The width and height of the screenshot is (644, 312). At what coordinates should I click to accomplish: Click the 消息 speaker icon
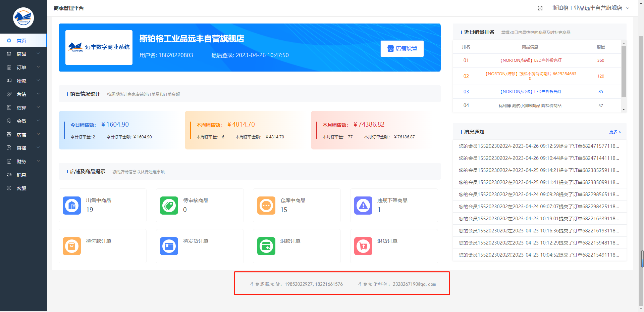(9, 175)
